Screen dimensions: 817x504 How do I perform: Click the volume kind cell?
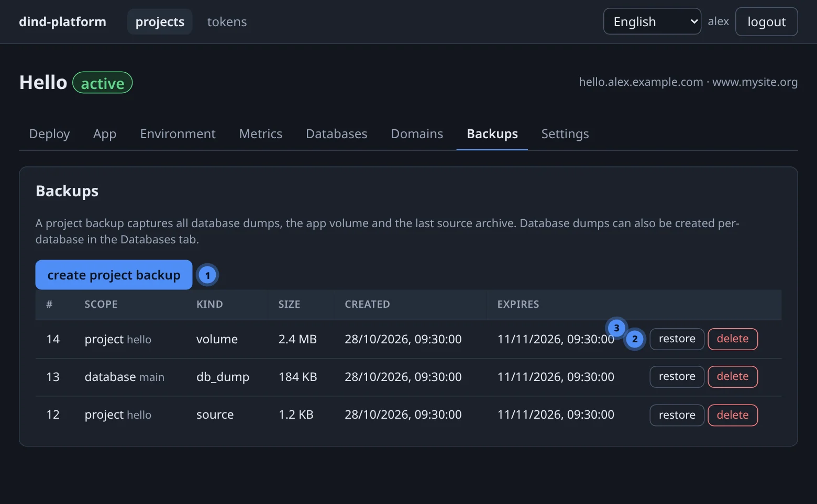pyautogui.click(x=217, y=339)
